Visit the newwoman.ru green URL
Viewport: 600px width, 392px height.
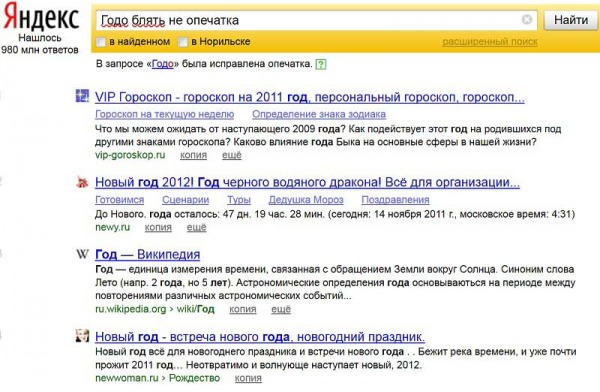(x=127, y=378)
